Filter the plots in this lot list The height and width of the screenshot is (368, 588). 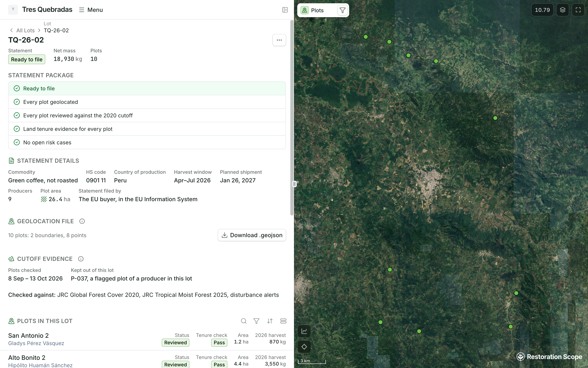tap(256, 321)
